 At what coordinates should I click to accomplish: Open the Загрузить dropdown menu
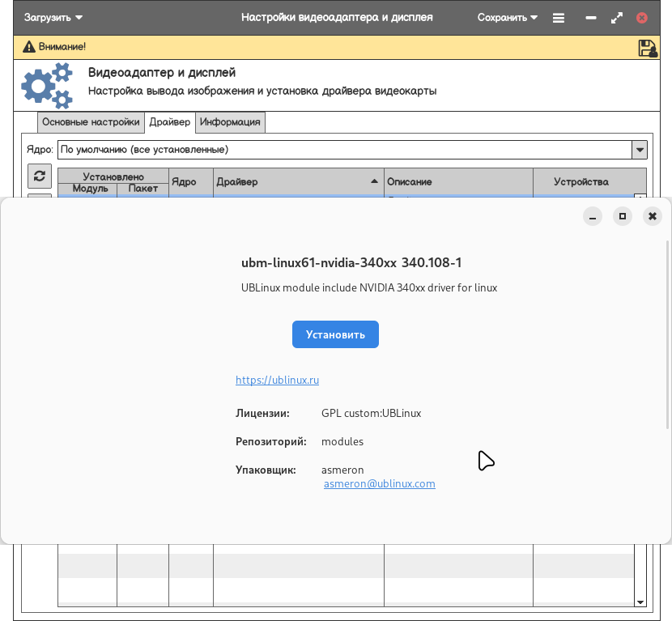click(53, 17)
